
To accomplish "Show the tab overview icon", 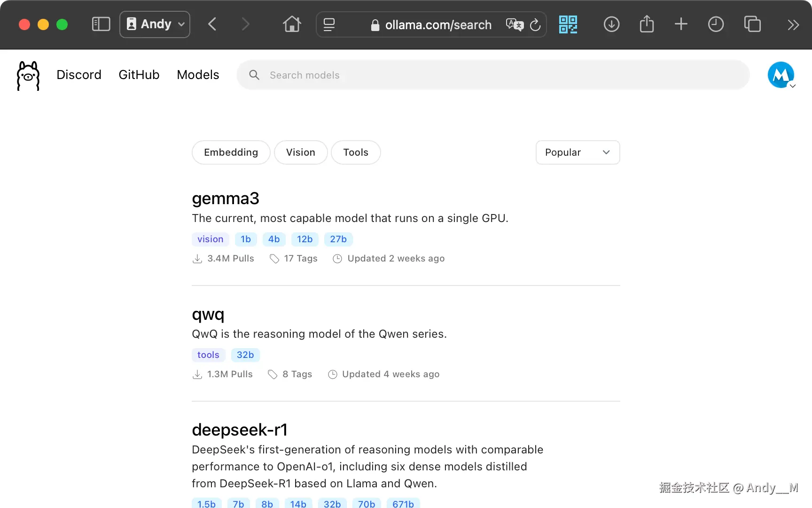I will click(752, 24).
